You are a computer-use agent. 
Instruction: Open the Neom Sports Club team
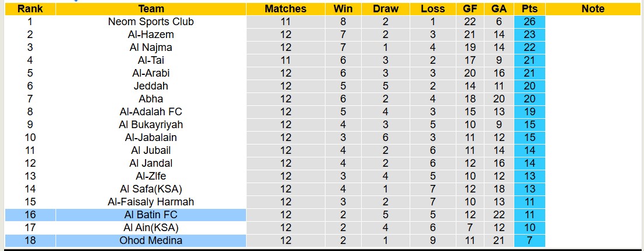point(151,22)
